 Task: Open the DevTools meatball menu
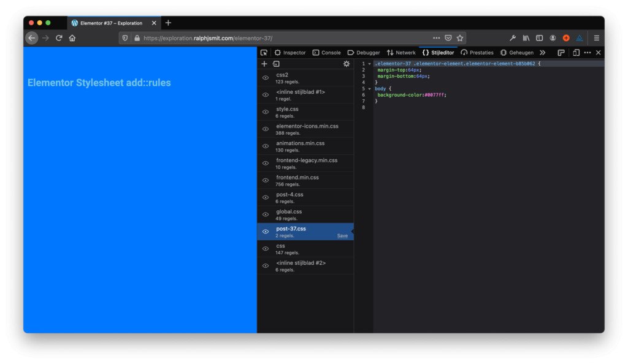(587, 52)
